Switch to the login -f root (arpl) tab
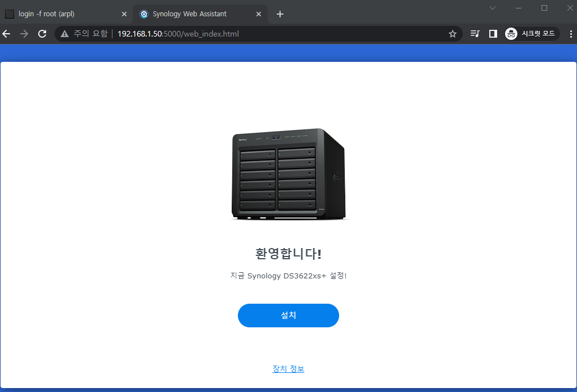Image resolution: width=577 pixels, height=392 pixels. (x=66, y=14)
